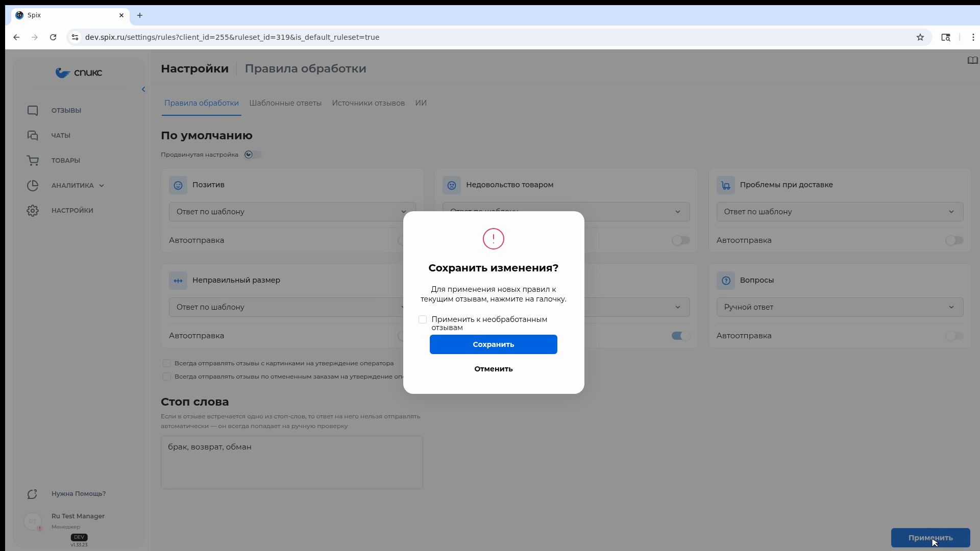
Task: Open НАСТРОЙКИ in the sidebar menu
Action: [72, 211]
